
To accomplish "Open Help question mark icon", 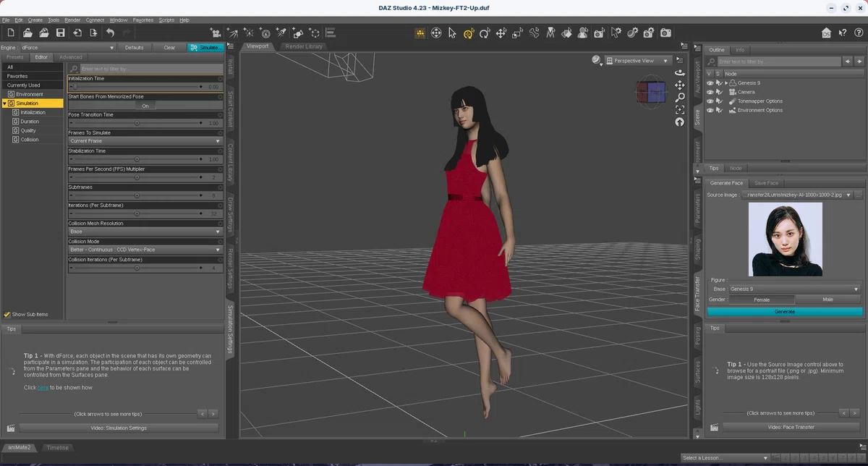I will pyautogui.click(x=858, y=33).
